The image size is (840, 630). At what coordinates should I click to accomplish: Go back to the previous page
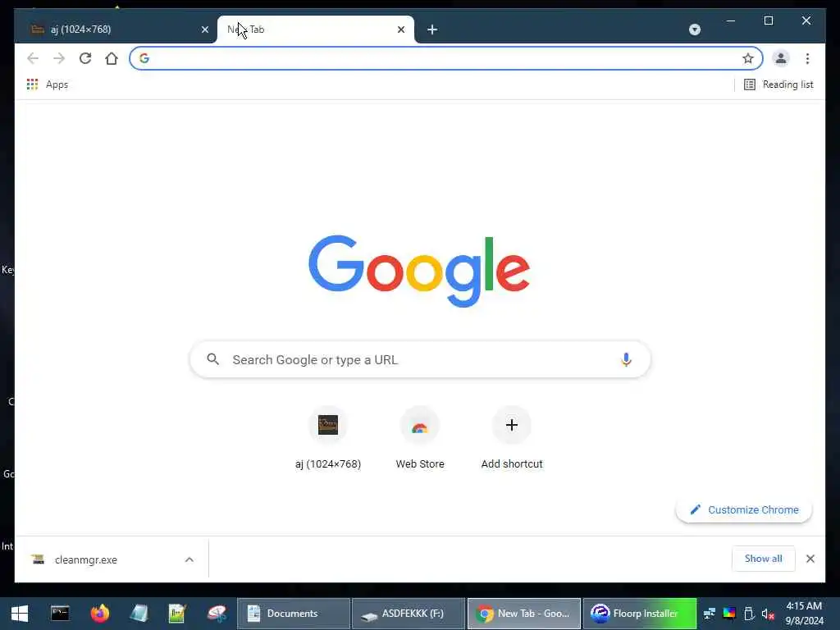pos(33,58)
